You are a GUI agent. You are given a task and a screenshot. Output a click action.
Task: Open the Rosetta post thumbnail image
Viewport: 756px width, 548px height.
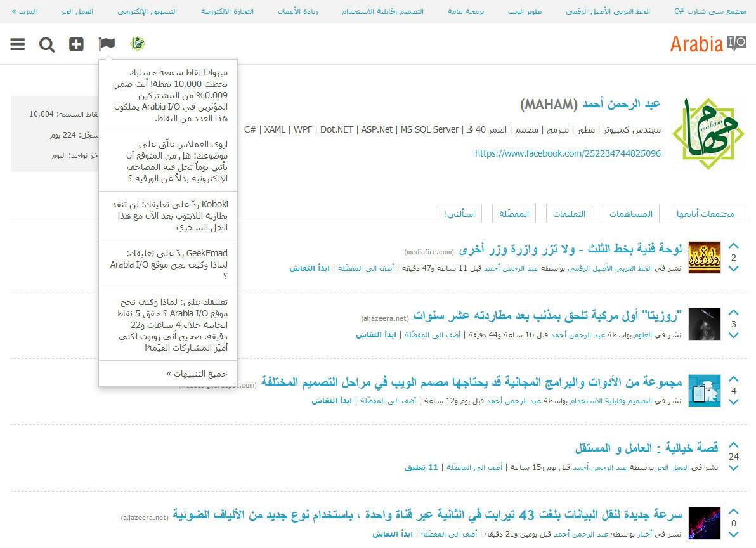(704, 324)
